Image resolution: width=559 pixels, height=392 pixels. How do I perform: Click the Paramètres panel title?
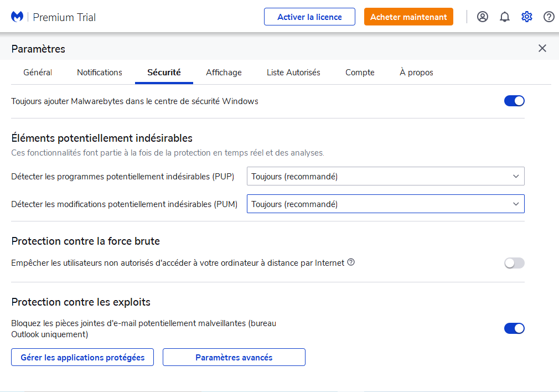pyautogui.click(x=38, y=49)
